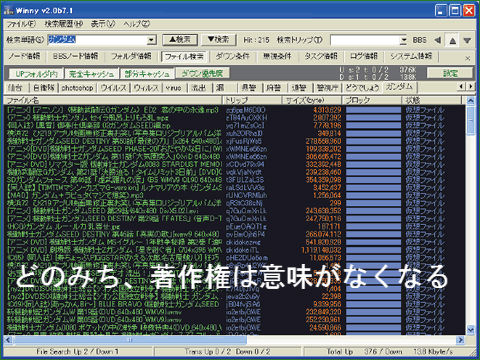The image size is (480, 360).
Task: Switch to the ダウン条件 tab
Action: pyautogui.click(x=232, y=56)
